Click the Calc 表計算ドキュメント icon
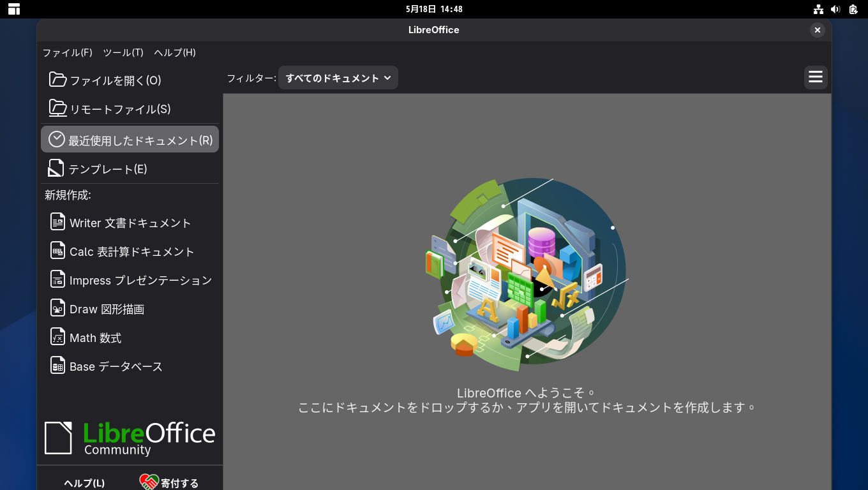This screenshot has width=868, height=490. pyautogui.click(x=58, y=251)
